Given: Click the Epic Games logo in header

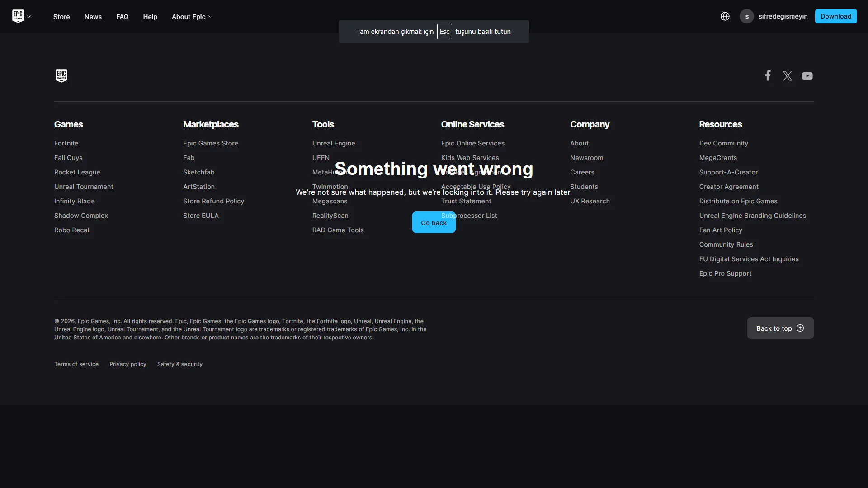Looking at the screenshot, I should [18, 16].
